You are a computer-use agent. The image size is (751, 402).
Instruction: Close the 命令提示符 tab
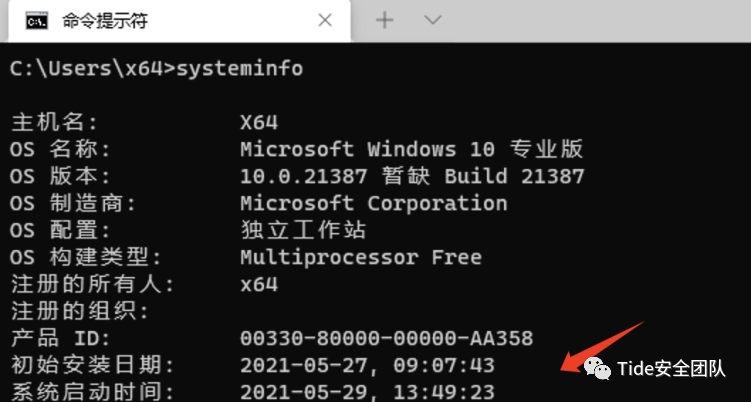(x=325, y=21)
